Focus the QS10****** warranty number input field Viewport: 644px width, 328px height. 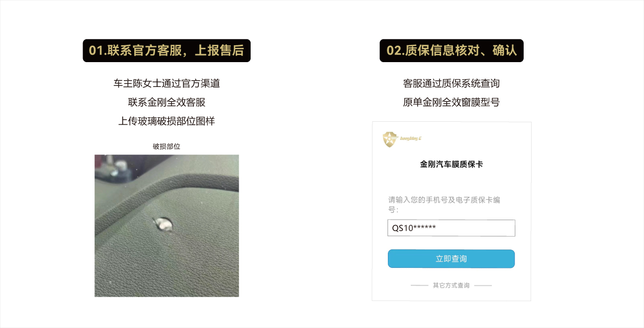(451, 228)
